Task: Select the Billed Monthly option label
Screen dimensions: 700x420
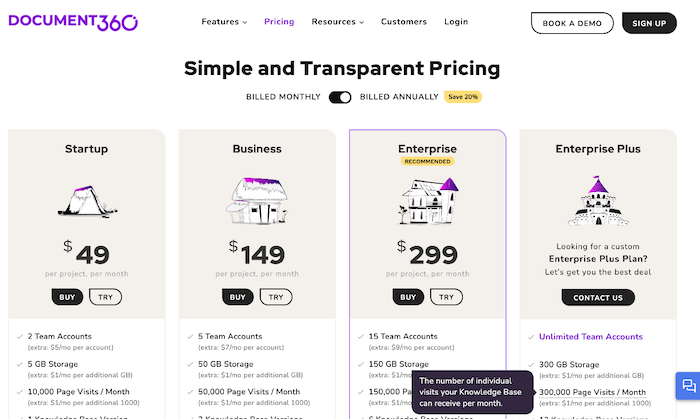Action: click(283, 97)
